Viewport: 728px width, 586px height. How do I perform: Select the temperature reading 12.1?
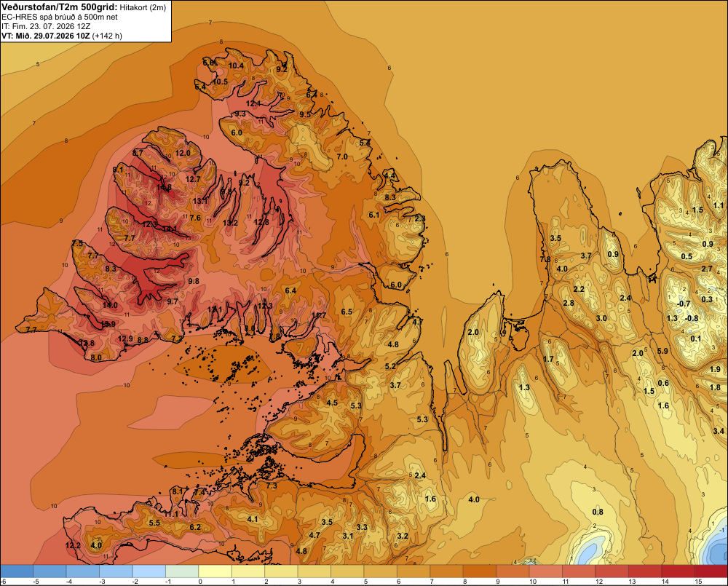pyautogui.click(x=253, y=103)
